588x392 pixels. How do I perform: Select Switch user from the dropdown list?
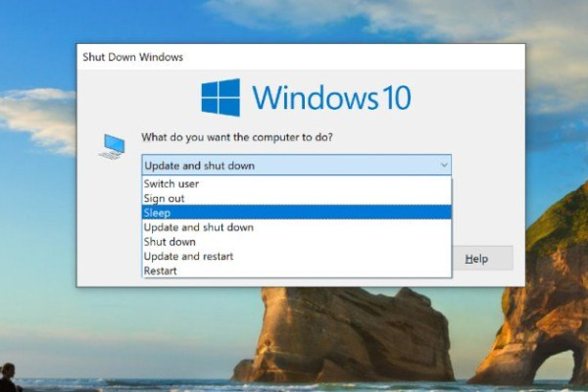[x=297, y=184]
